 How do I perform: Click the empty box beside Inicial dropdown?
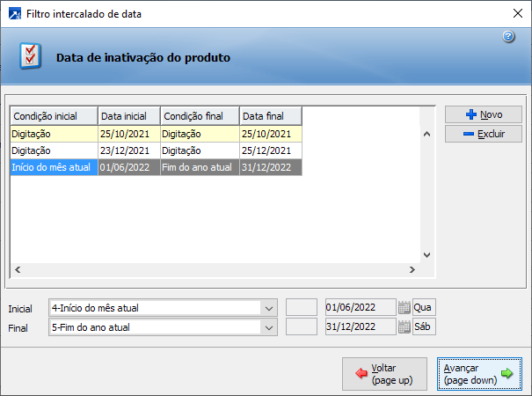point(302,307)
